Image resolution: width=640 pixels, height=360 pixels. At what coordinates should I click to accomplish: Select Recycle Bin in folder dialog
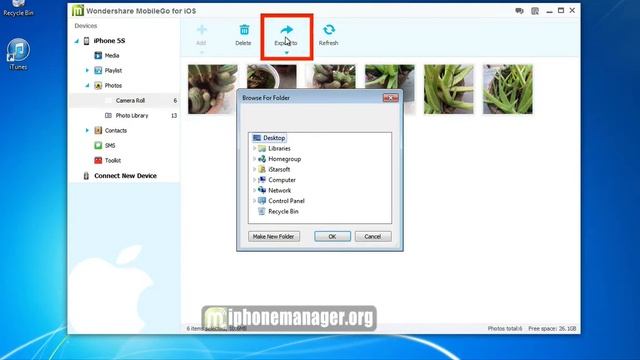pyautogui.click(x=283, y=211)
